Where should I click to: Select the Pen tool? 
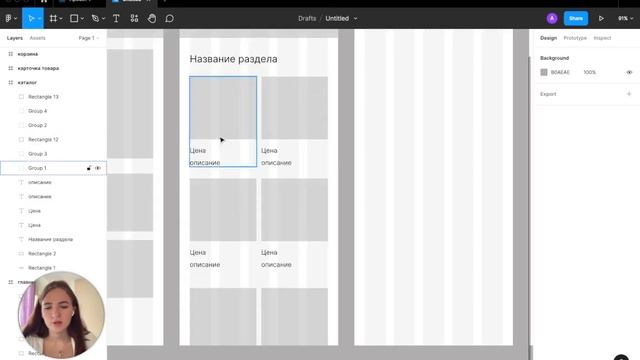tap(95, 18)
